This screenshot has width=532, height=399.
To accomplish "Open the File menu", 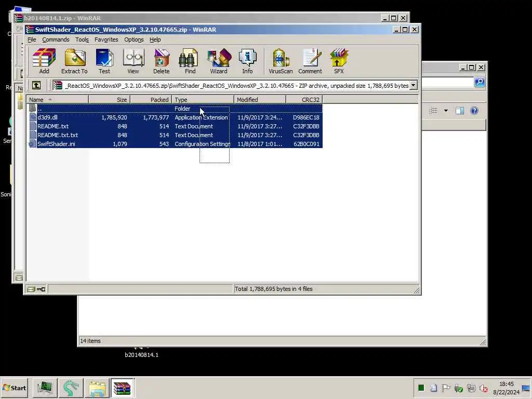I will [32, 39].
